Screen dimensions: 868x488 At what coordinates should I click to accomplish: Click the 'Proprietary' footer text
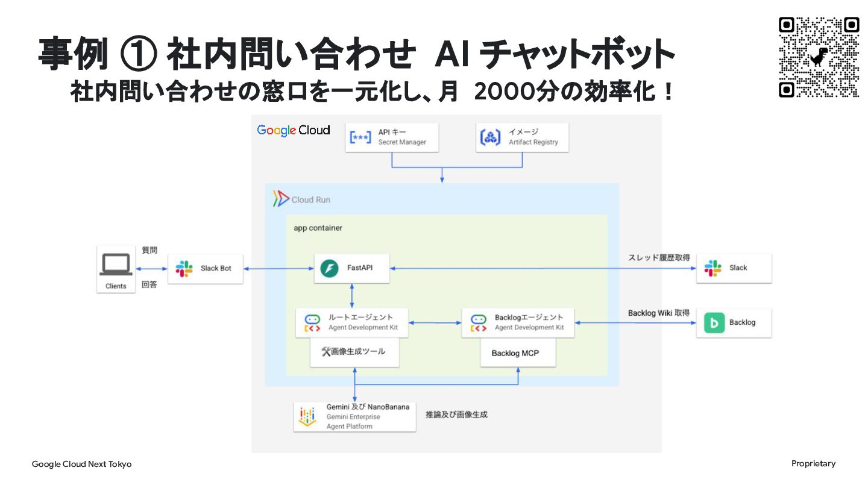[x=814, y=463]
